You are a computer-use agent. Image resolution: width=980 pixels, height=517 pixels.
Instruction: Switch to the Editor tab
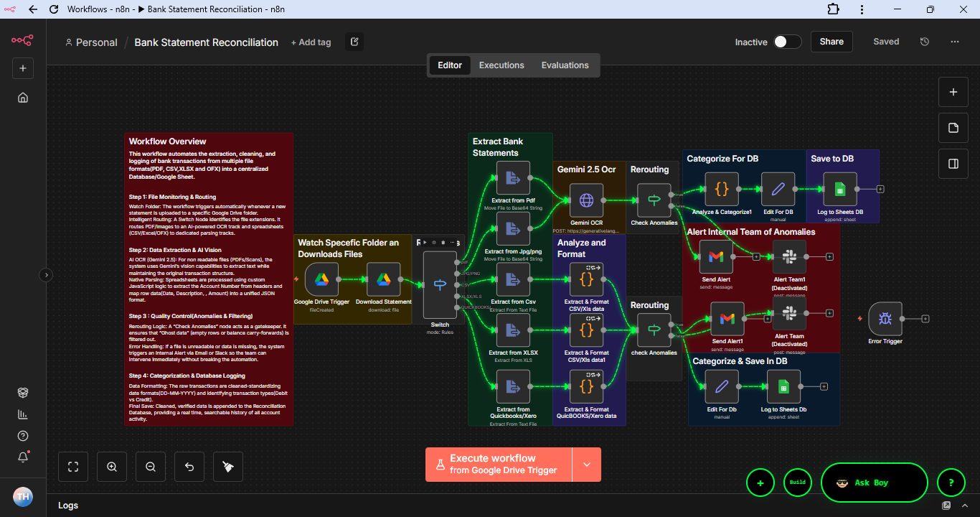click(x=450, y=65)
